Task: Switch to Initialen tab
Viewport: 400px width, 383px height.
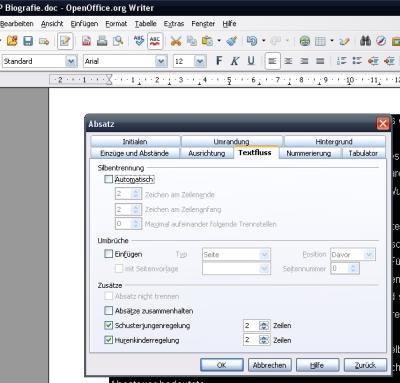Action: pyautogui.click(x=135, y=141)
